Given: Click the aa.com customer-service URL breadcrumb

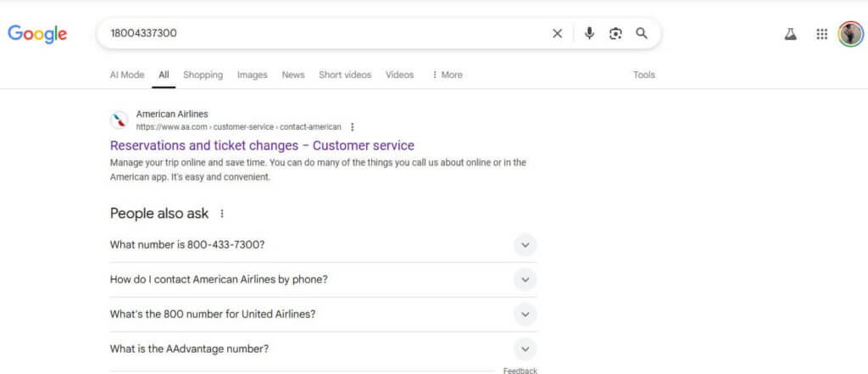Looking at the screenshot, I should click(238, 127).
